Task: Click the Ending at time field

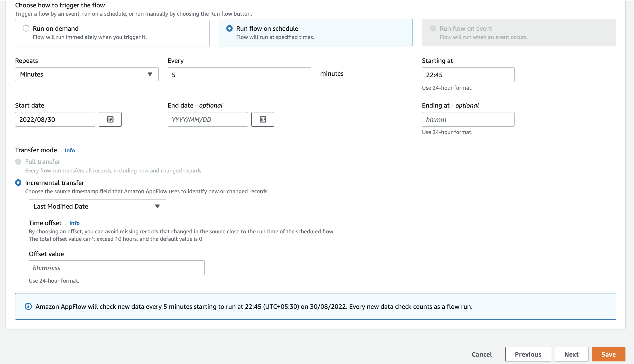Action: click(468, 120)
